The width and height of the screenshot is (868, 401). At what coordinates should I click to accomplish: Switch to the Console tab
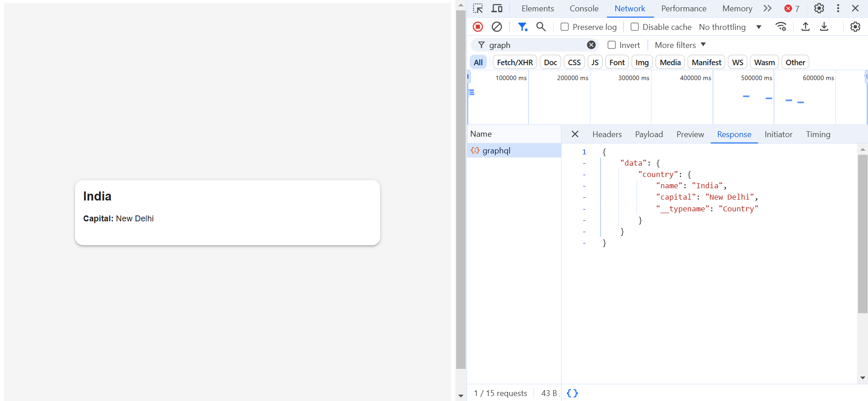[x=584, y=9]
